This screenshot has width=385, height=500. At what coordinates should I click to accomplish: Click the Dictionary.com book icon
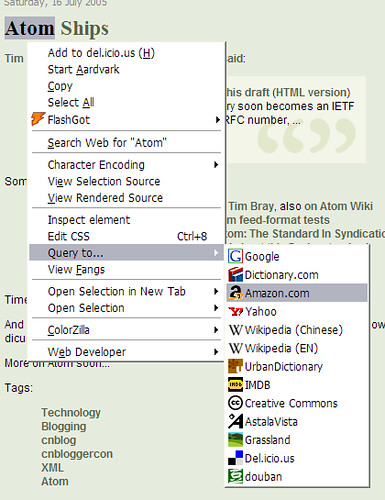(235, 275)
